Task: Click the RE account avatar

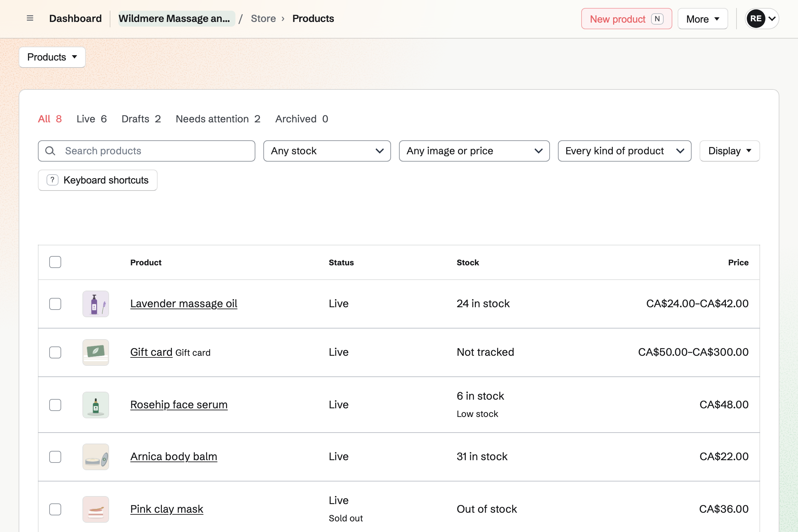Action: [x=755, y=19]
